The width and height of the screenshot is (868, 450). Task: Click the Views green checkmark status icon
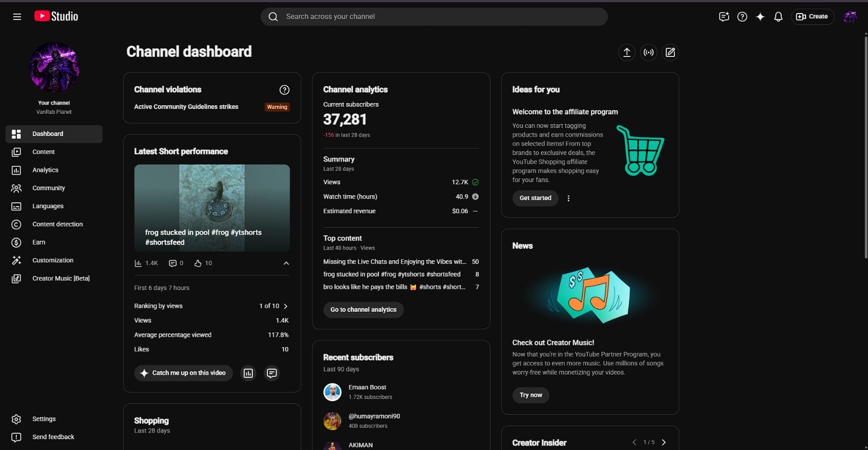pyautogui.click(x=475, y=182)
